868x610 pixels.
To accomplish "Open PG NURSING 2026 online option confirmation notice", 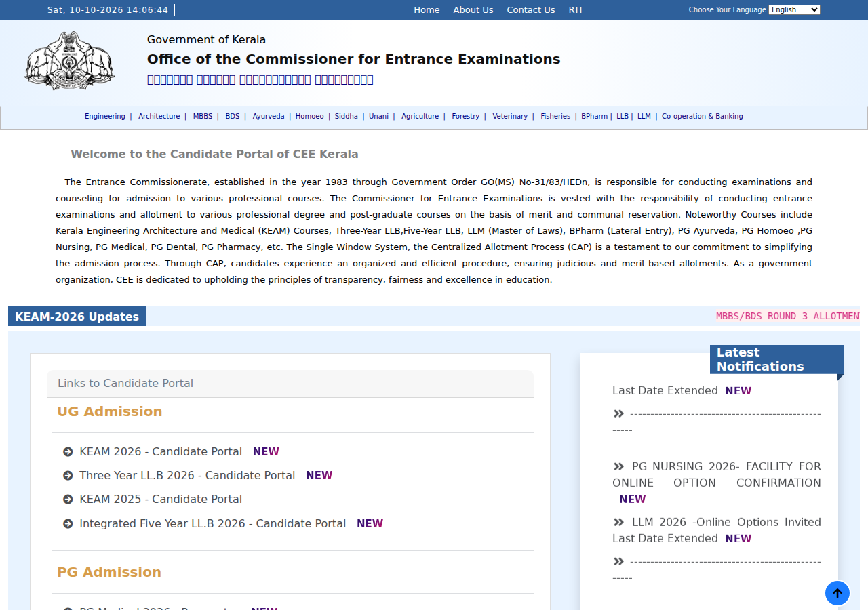I will [717, 474].
